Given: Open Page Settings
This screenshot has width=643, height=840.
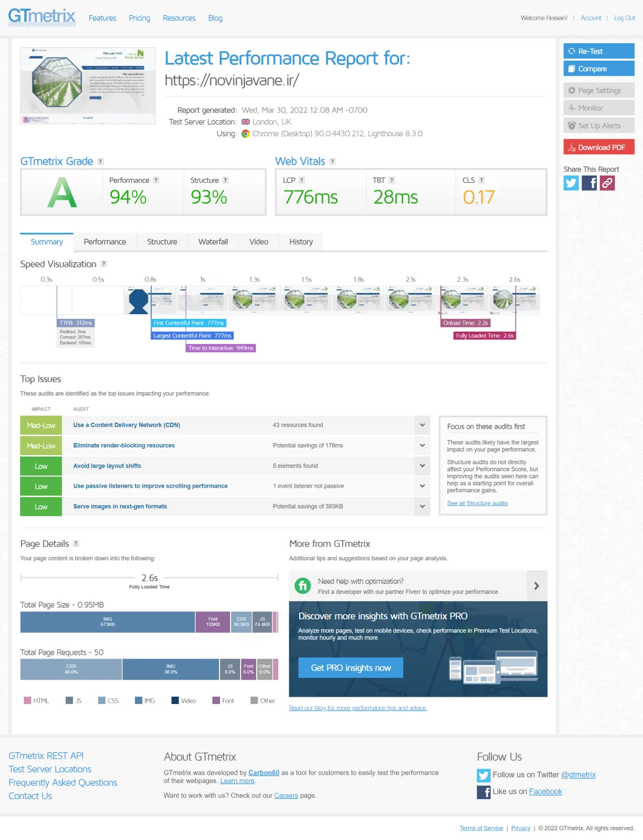Looking at the screenshot, I should [599, 90].
